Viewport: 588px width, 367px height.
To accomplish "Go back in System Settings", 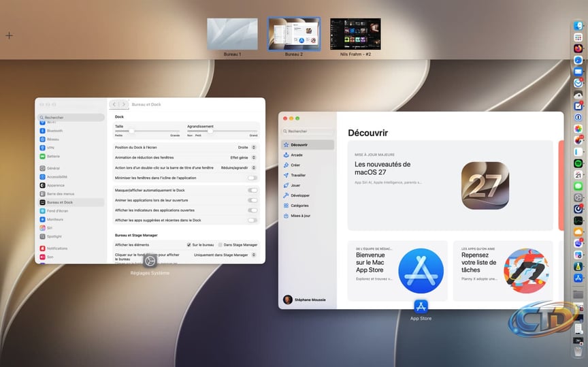I will click(x=114, y=104).
